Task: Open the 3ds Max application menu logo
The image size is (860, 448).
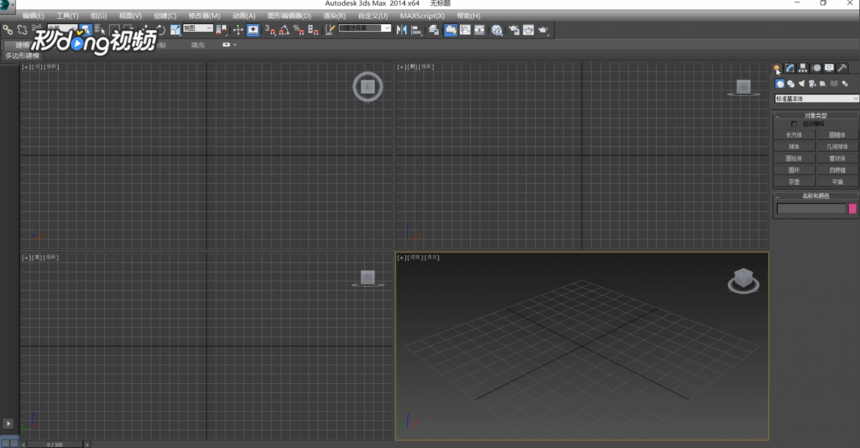Action: click(5, 5)
